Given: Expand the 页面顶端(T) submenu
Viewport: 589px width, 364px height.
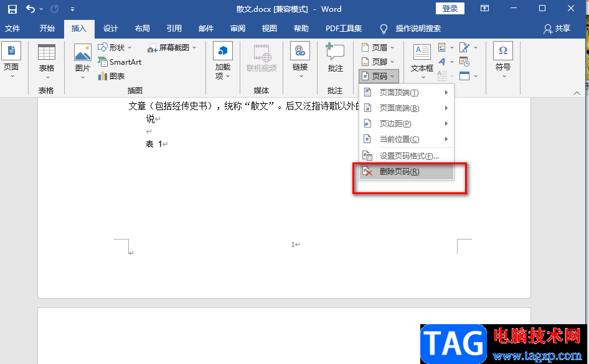Looking at the screenshot, I should [x=407, y=93].
